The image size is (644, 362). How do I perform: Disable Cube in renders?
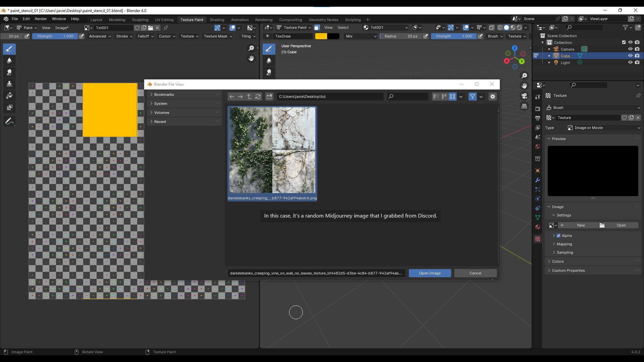(x=637, y=56)
